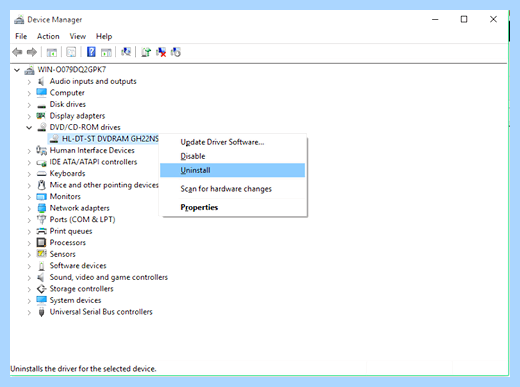
Task: Select the Software devices label
Action: pos(78,265)
